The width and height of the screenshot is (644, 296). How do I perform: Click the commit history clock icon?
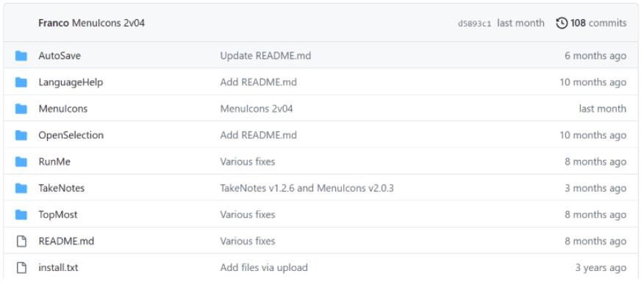click(562, 23)
